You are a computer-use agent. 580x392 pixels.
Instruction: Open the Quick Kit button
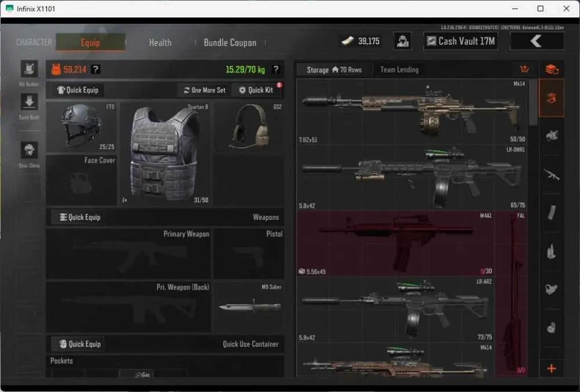click(256, 90)
